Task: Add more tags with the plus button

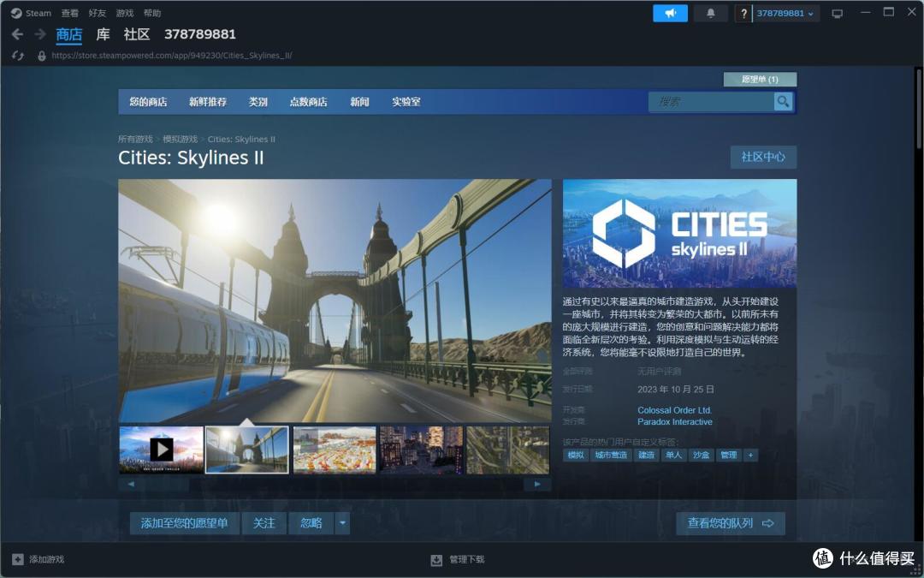Action: (750, 455)
